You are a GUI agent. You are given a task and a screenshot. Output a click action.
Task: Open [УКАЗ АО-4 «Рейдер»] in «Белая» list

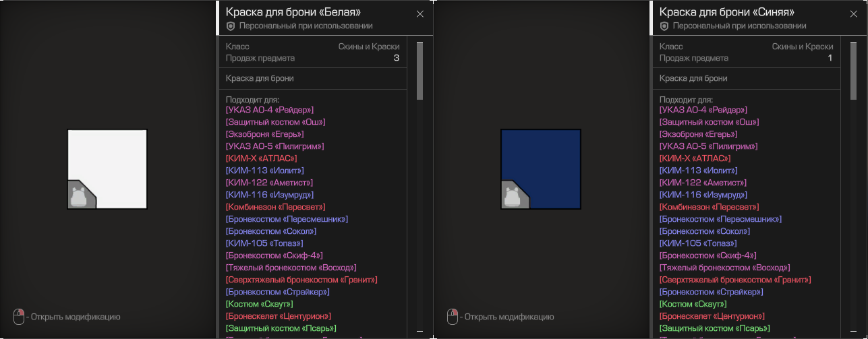pyautogui.click(x=270, y=110)
